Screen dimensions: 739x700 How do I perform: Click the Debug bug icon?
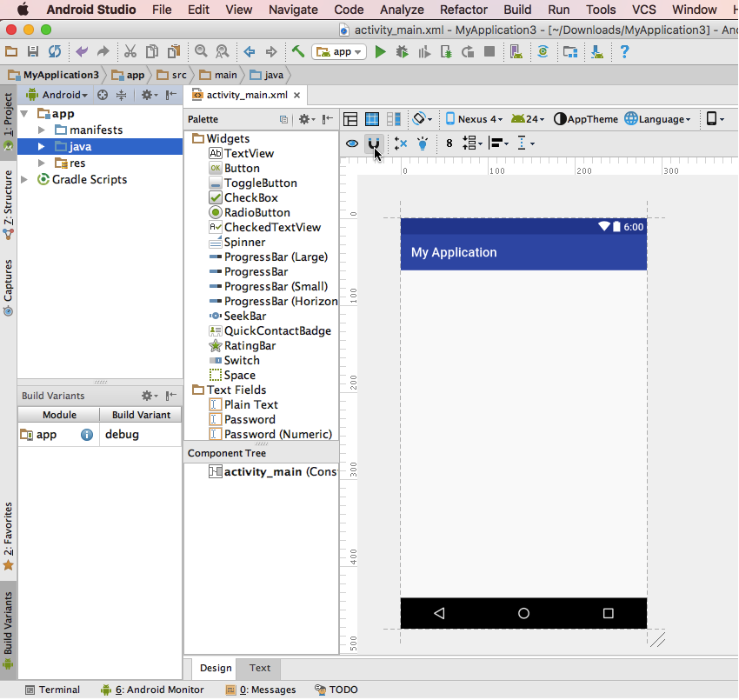click(402, 52)
